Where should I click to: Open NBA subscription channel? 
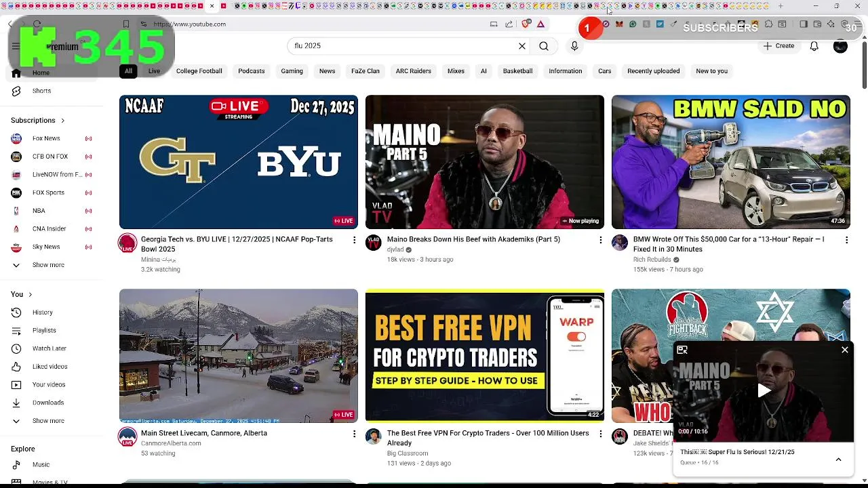tap(51, 211)
